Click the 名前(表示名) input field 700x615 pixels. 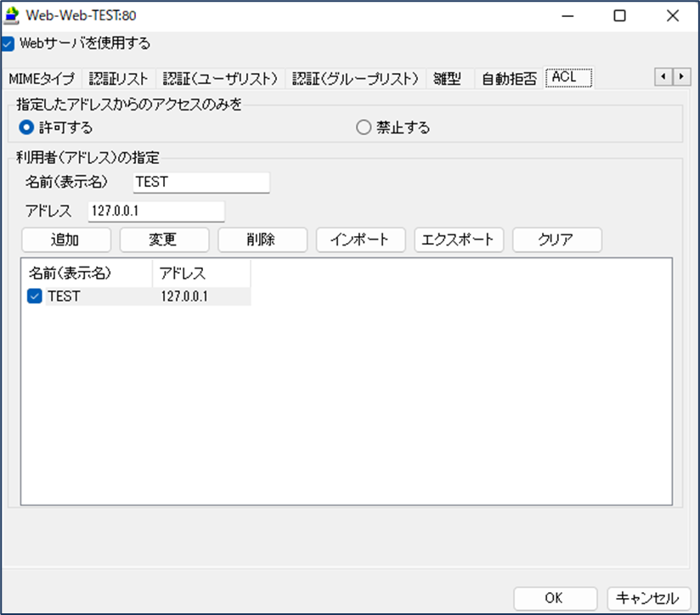tap(201, 182)
